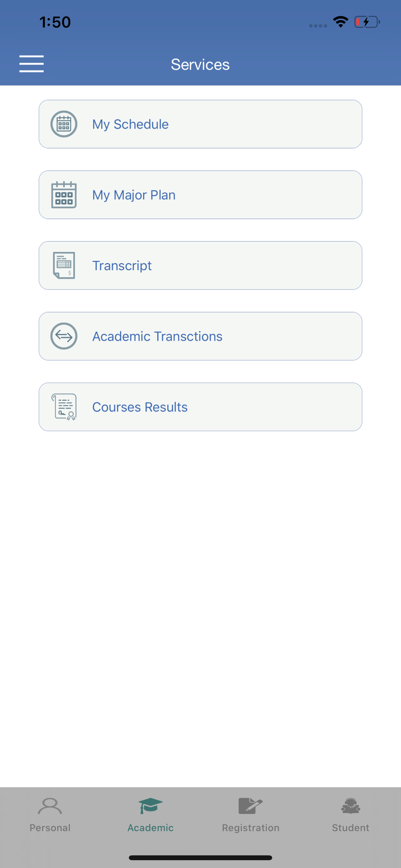Screen dimensions: 401x868
Task: View the Transcript
Action: (x=200, y=266)
